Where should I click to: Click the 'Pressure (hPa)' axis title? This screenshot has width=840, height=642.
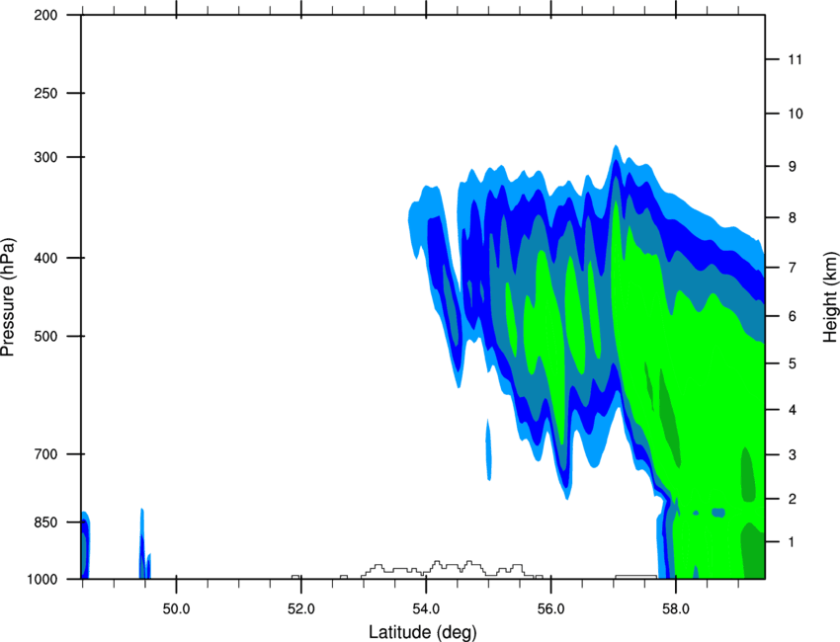pyautogui.click(x=8, y=297)
